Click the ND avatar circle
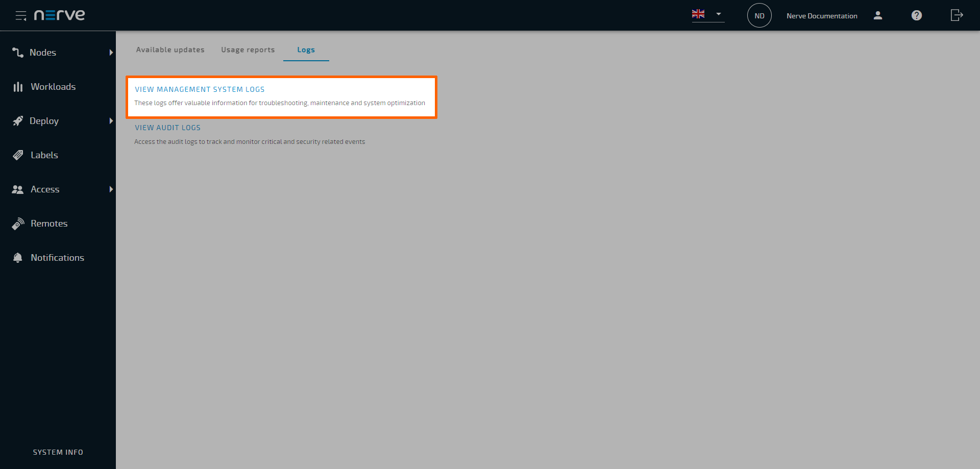The width and height of the screenshot is (980, 469). tap(759, 15)
